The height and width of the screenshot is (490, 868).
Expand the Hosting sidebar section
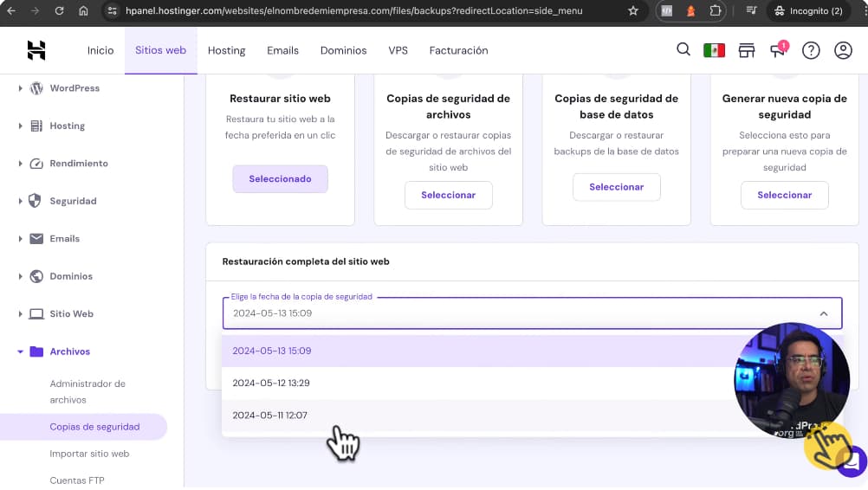click(x=21, y=126)
